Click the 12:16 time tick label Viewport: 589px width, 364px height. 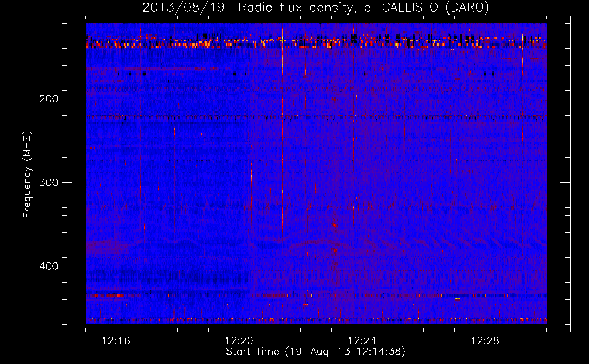[x=116, y=341]
